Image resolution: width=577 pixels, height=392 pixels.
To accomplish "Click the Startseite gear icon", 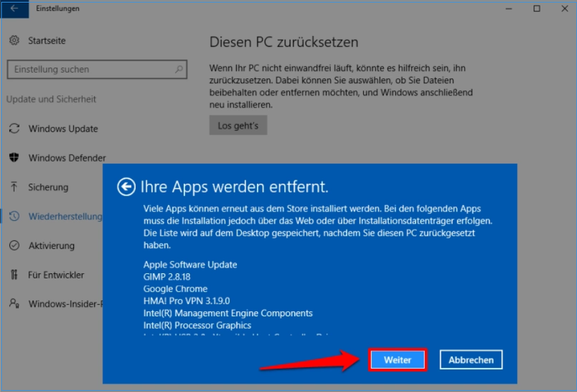I will pos(13,40).
